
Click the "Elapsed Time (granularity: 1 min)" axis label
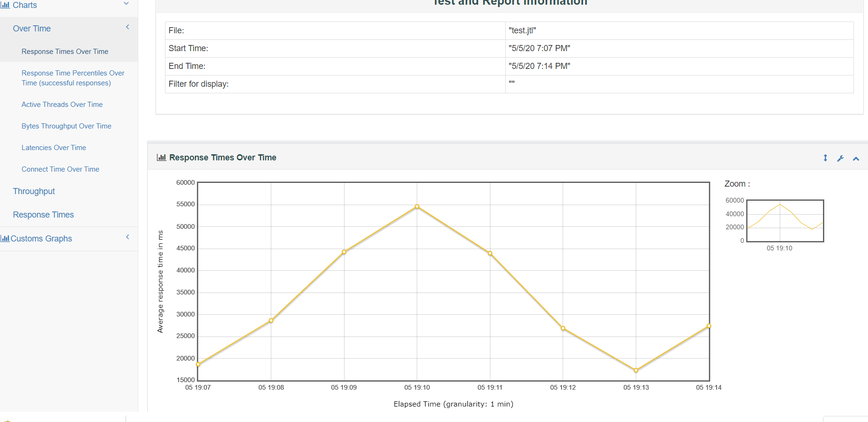453,404
